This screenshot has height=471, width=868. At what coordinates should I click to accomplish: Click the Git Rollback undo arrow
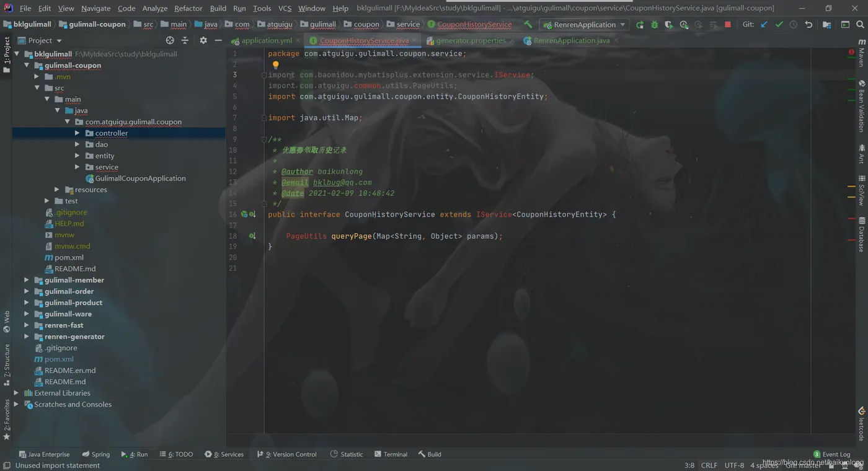point(808,25)
